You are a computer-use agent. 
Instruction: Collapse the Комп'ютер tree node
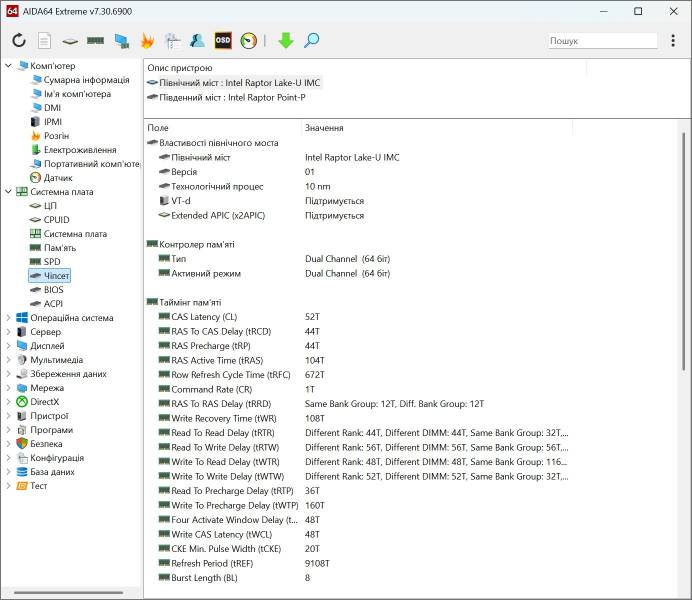click(x=8, y=66)
